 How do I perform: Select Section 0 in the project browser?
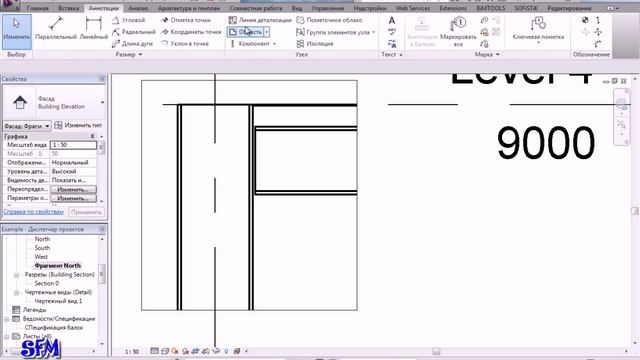47,283
